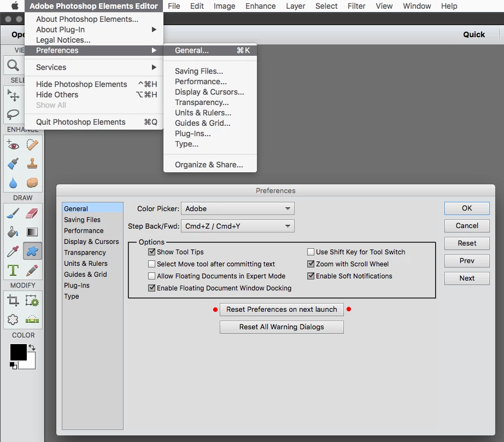Select the Zoom magnifier tool
The image size is (504, 442).
pos(13,66)
